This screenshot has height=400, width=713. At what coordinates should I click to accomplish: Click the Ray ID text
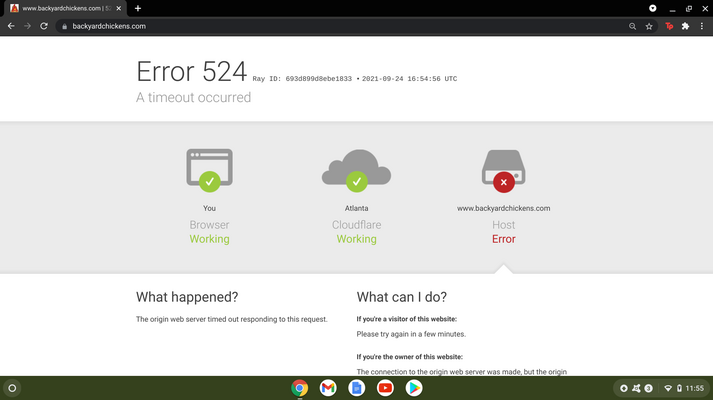click(x=302, y=79)
